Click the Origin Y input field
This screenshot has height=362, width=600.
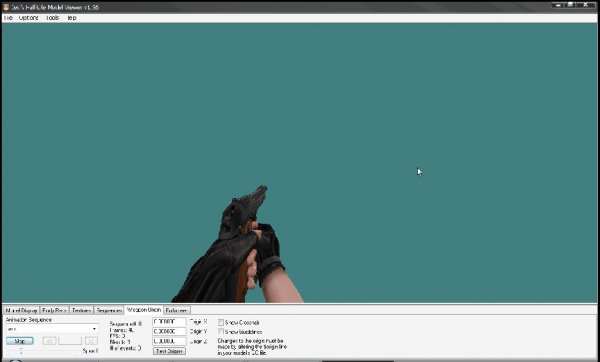[169, 331]
